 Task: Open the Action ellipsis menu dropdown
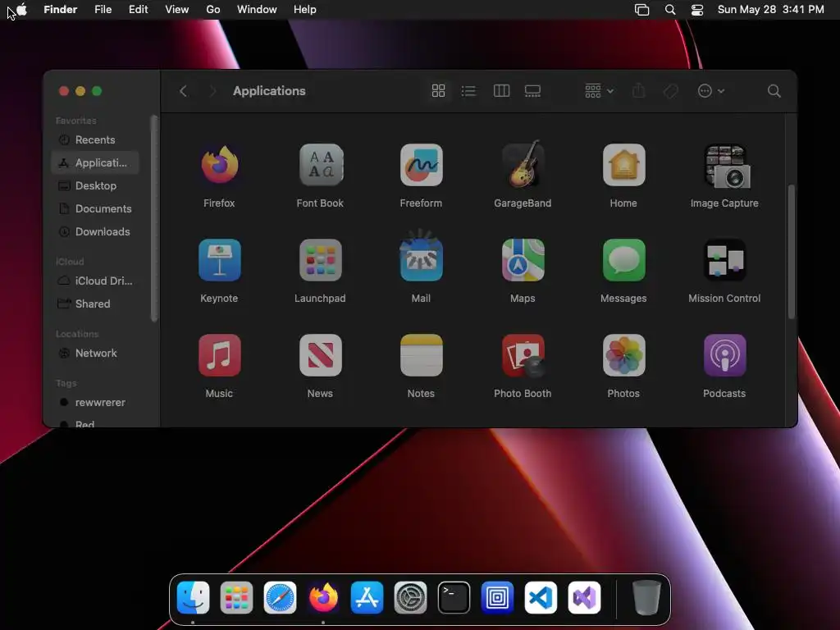pos(711,91)
